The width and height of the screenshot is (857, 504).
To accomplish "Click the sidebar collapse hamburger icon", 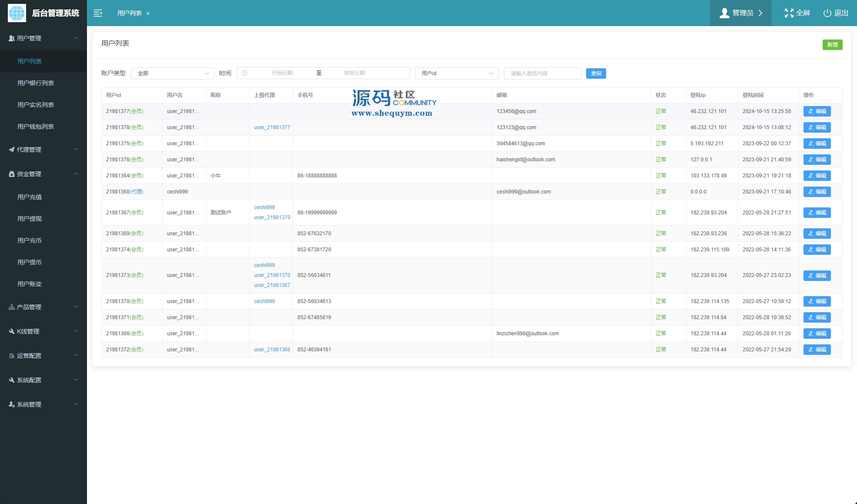I will pyautogui.click(x=98, y=13).
